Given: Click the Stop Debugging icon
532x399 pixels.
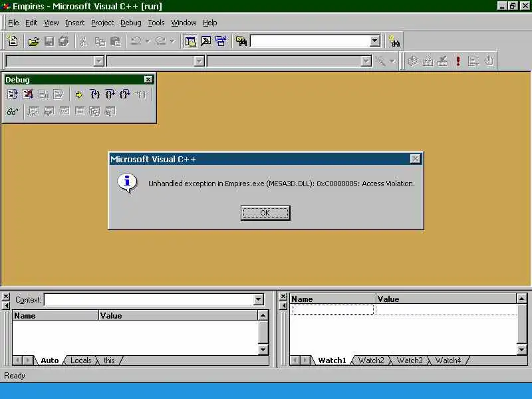Looking at the screenshot, I should [x=28, y=94].
